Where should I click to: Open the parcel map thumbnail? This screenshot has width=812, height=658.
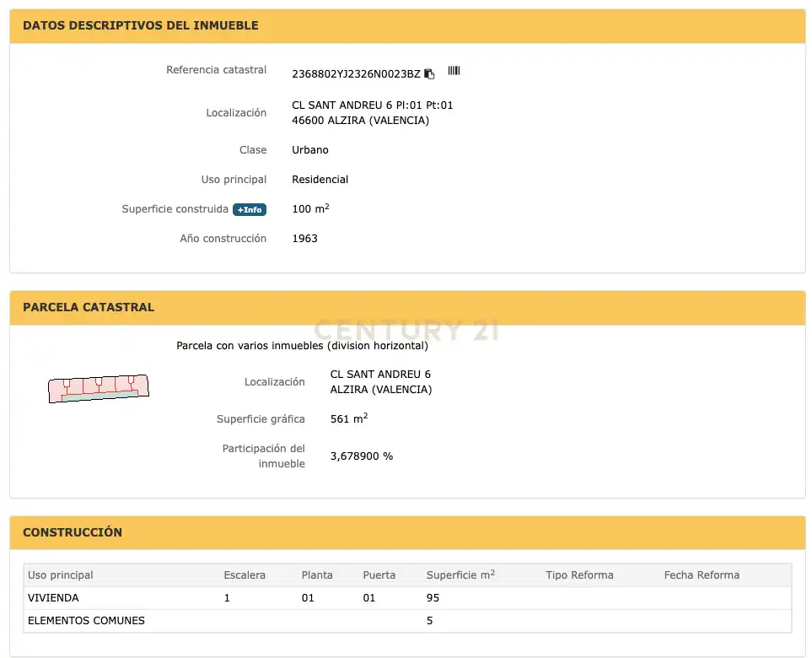pos(99,388)
